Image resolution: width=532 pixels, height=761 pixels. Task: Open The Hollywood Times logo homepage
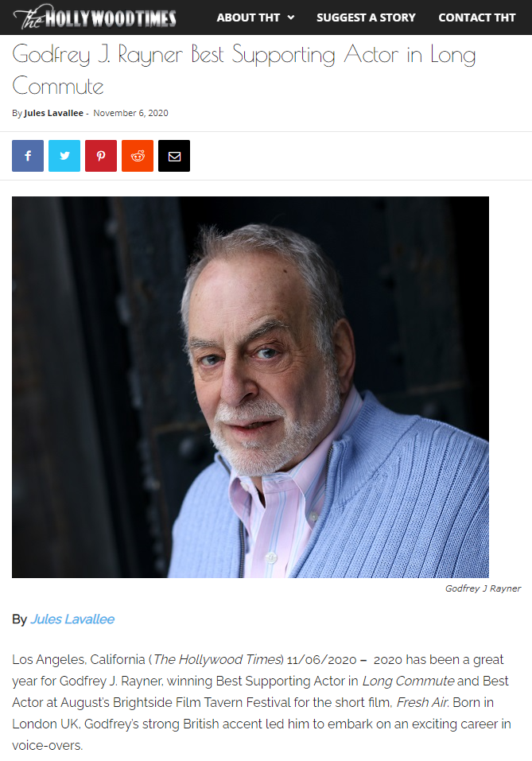point(95,17)
